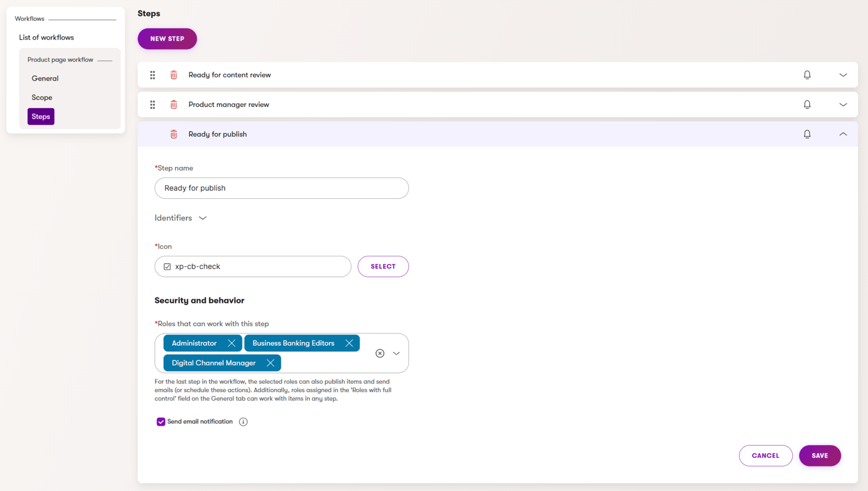Delete the "Ready for content review" step
The image size is (868, 491).
tap(173, 75)
